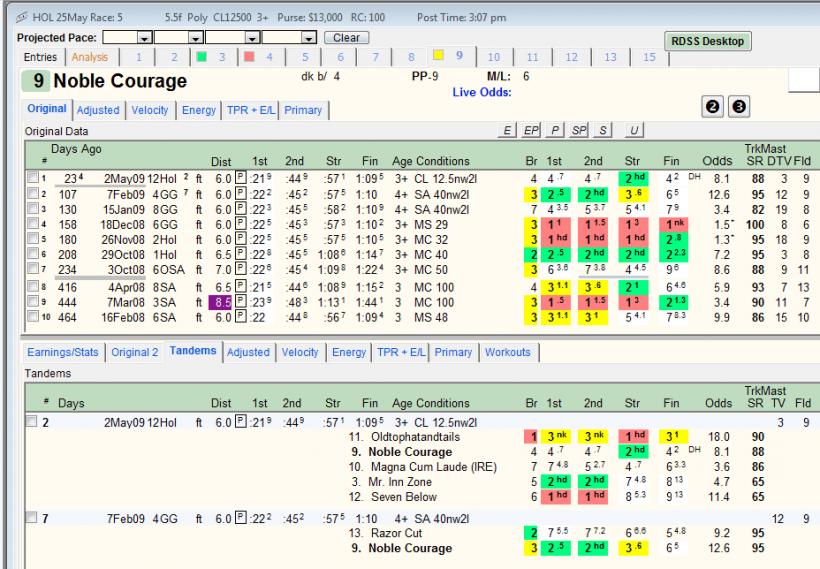
Task: Click the U running style button
Action: 634,130
